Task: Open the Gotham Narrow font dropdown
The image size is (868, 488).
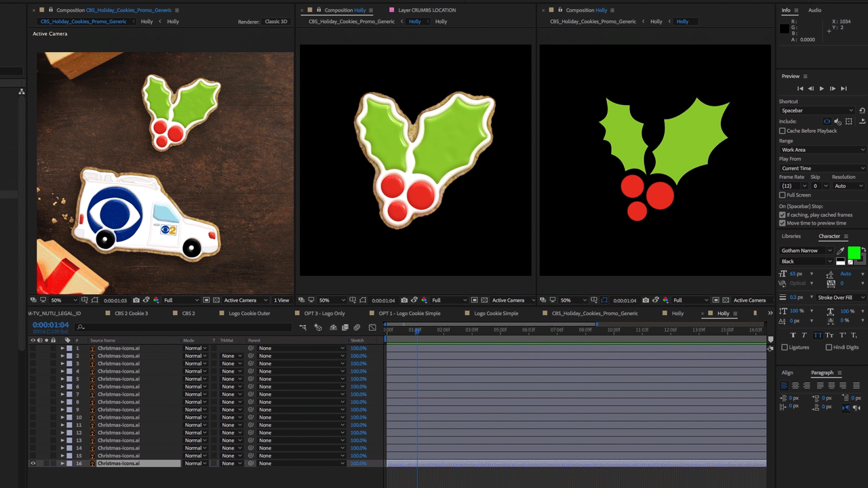Action: point(806,251)
